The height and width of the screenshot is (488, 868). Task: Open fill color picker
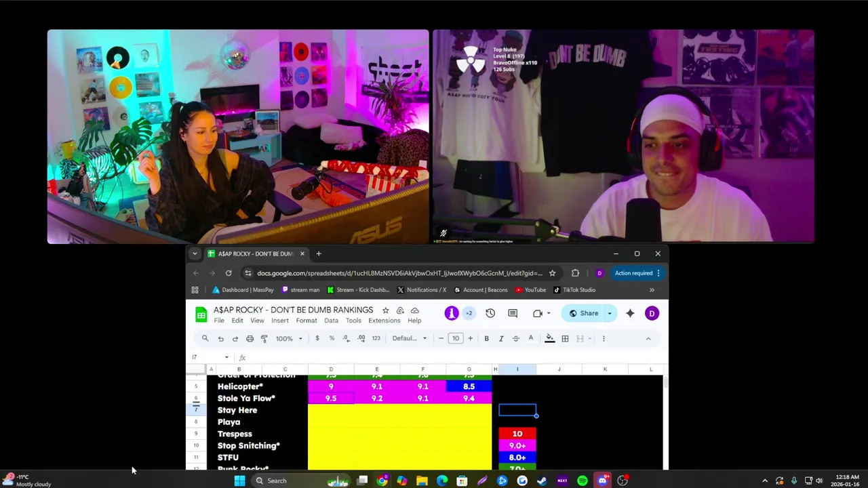pos(550,338)
